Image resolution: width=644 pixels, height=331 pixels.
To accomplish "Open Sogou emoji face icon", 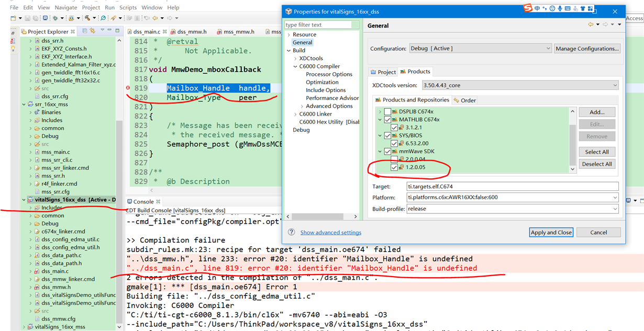I will pos(552,8).
